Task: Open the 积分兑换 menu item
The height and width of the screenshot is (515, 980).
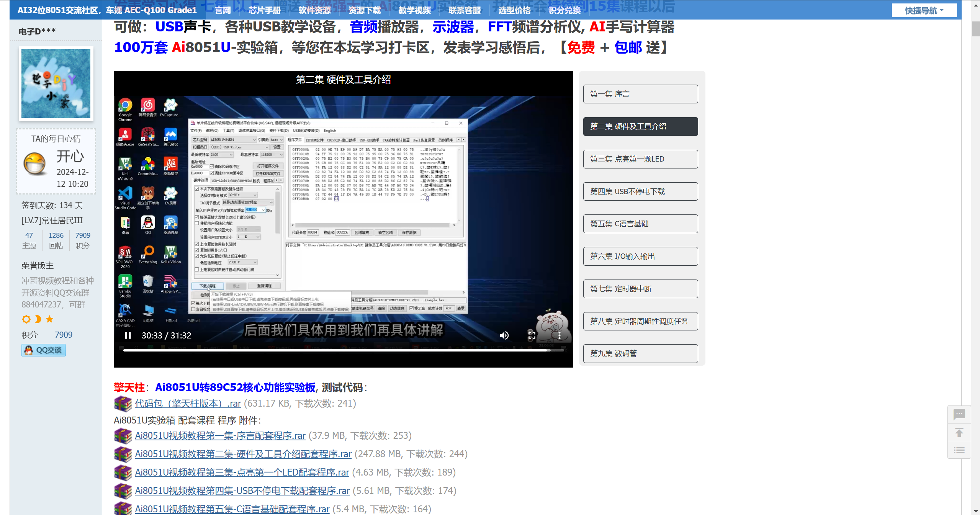Action: click(564, 10)
